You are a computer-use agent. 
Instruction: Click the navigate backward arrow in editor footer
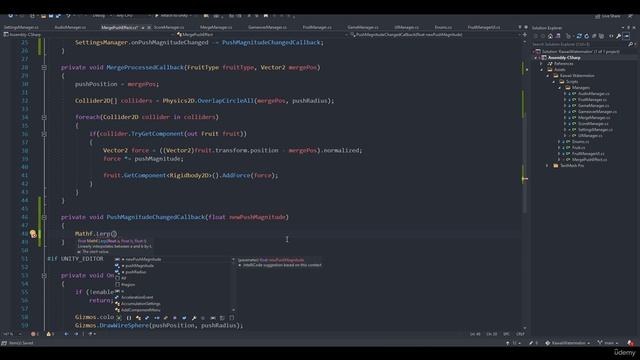(66, 334)
